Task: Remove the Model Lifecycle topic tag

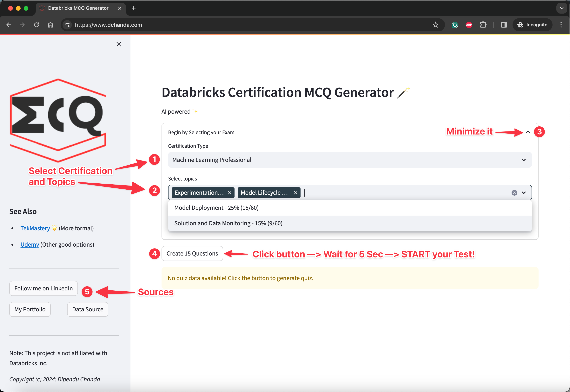Action: coord(295,193)
